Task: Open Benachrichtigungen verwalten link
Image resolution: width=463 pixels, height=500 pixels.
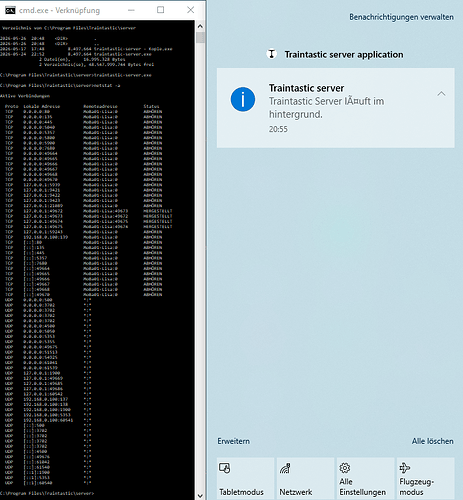Action: pos(401,17)
